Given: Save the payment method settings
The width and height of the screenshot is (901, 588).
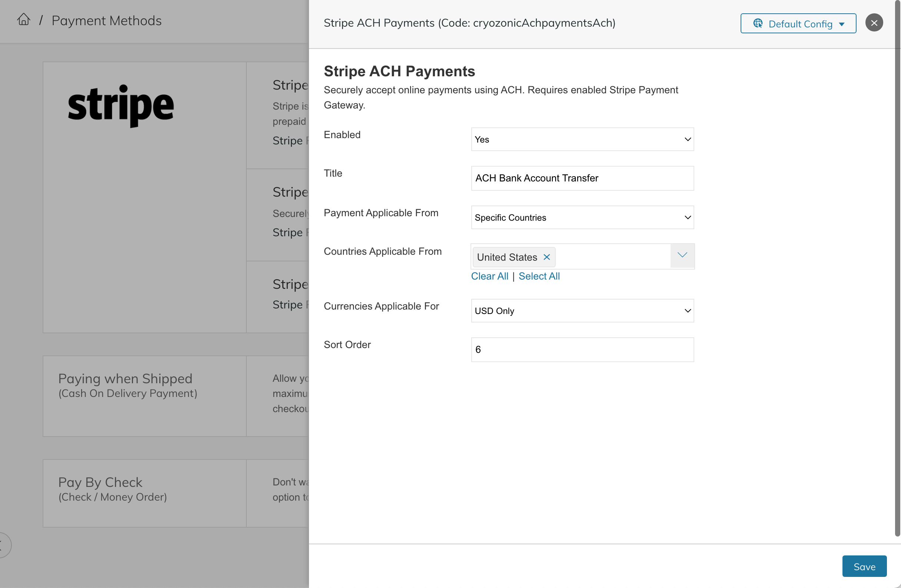Looking at the screenshot, I should [864, 567].
